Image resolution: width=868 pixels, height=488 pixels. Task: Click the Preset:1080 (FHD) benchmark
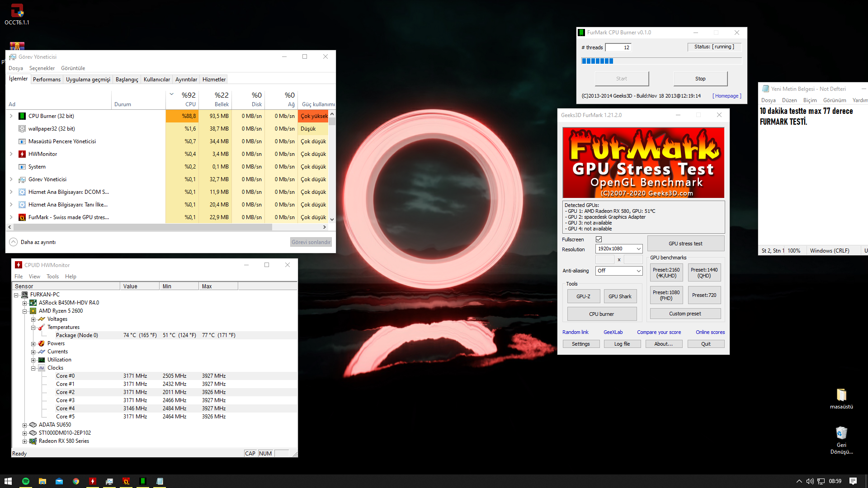[666, 295]
